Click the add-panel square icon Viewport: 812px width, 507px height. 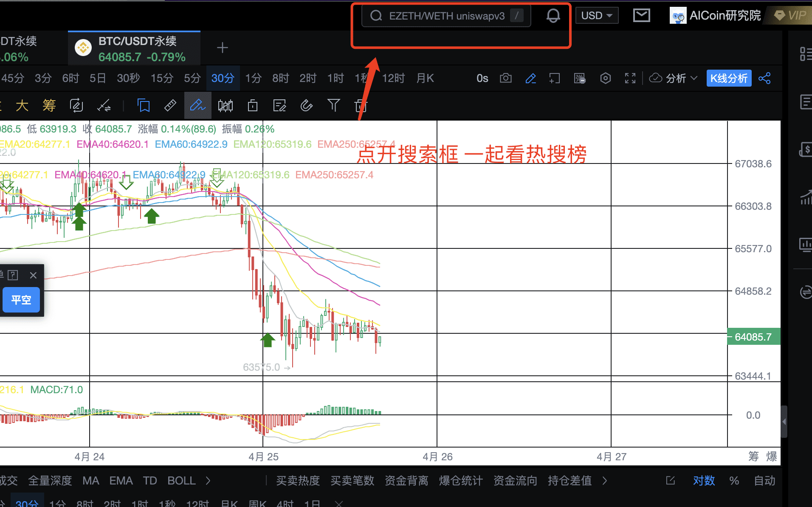pyautogui.click(x=555, y=78)
